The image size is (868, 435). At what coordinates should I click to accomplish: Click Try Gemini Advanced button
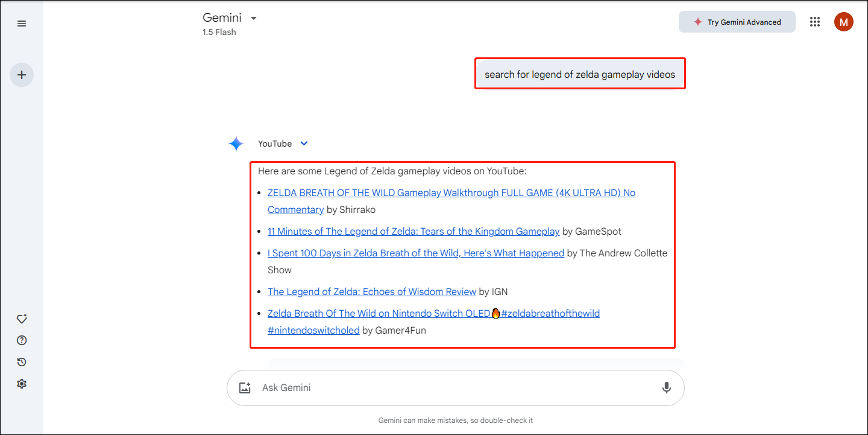[x=737, y=22]
